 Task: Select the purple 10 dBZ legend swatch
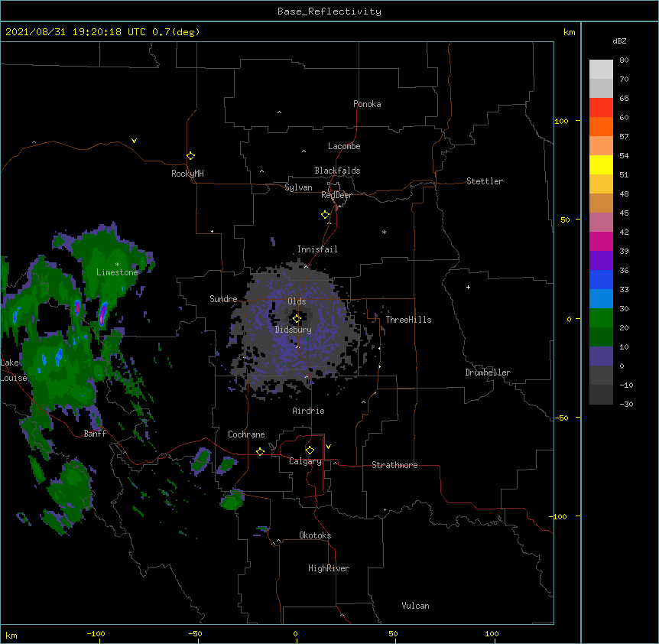tap(601, 356)
